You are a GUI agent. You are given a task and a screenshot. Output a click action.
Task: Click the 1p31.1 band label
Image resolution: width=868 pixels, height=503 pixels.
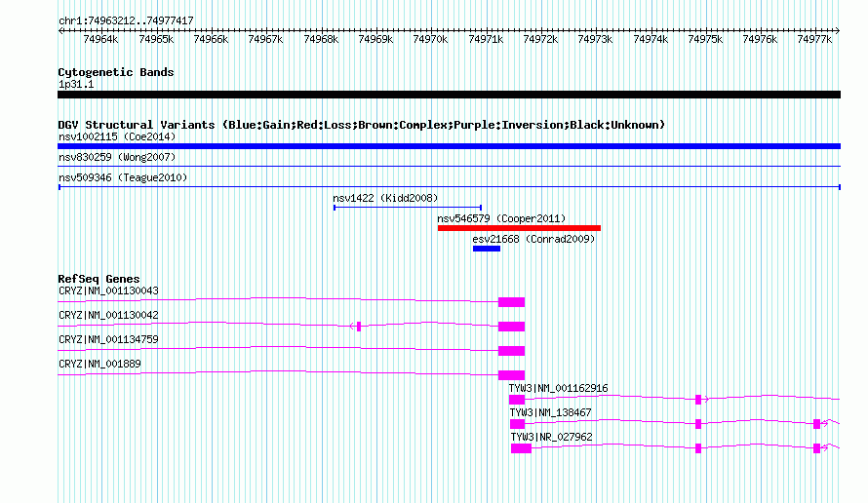pos(76,84)
